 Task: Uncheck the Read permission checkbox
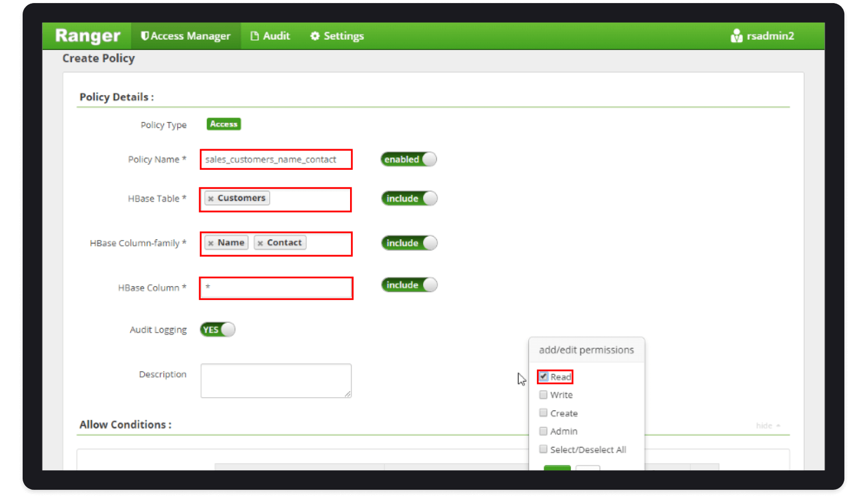[x=543, y=377]
